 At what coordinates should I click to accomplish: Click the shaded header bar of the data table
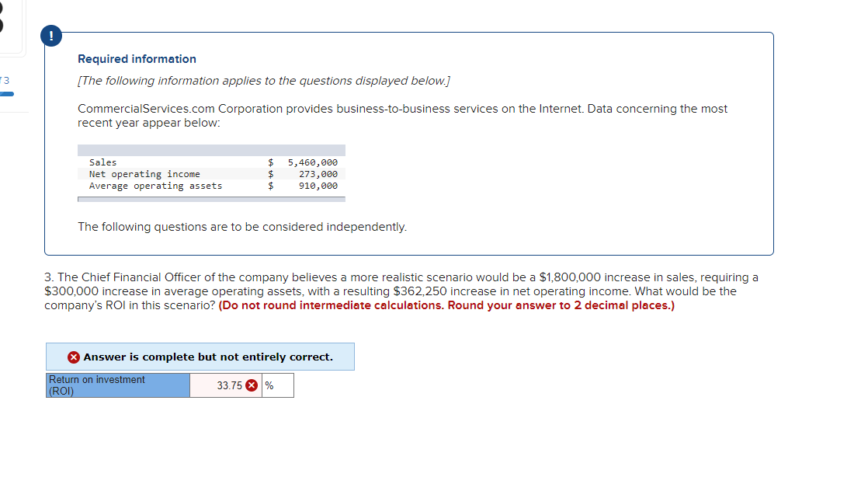coord(211,149)
